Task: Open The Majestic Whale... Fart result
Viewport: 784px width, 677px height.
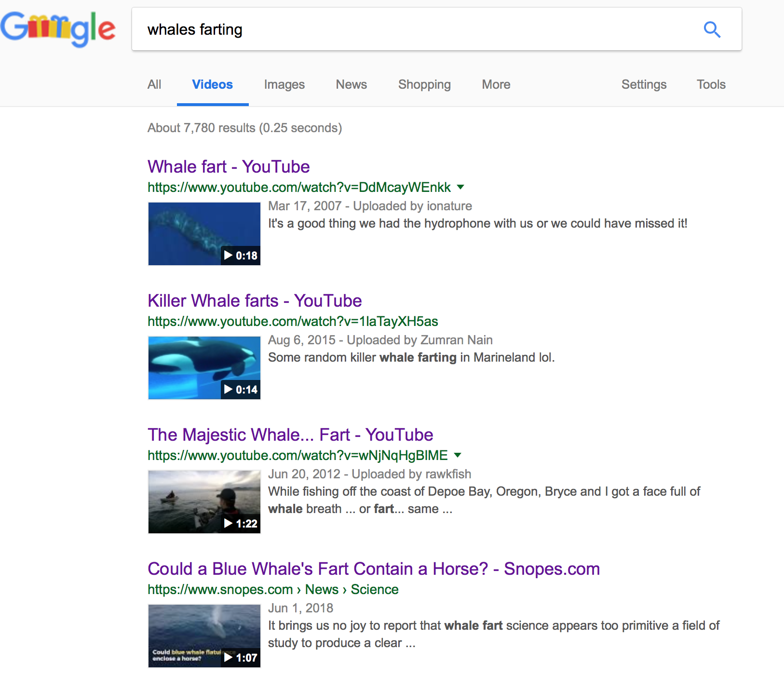Action: [x=290, y=434]
